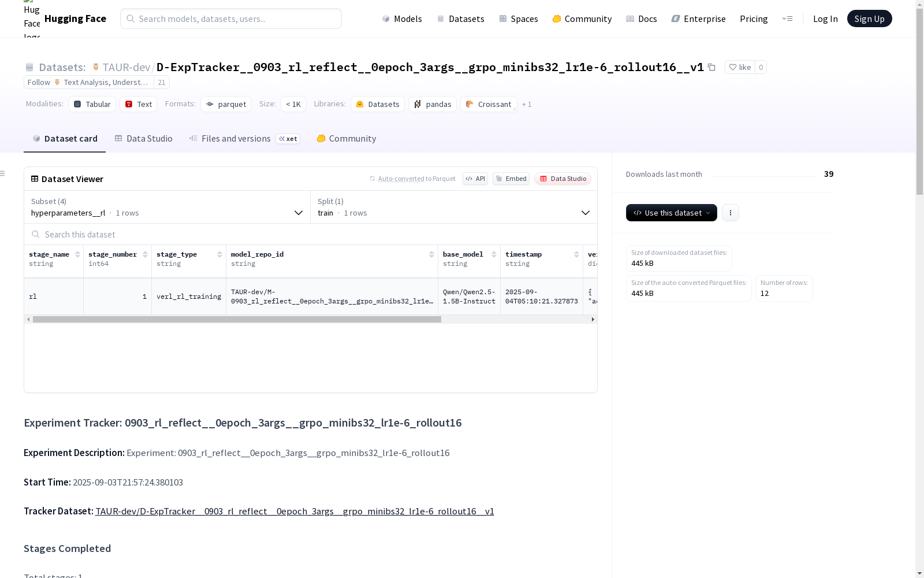Sort by the stage_name column icon
This screenshot has height=578, width=924.
coord(77,254)
